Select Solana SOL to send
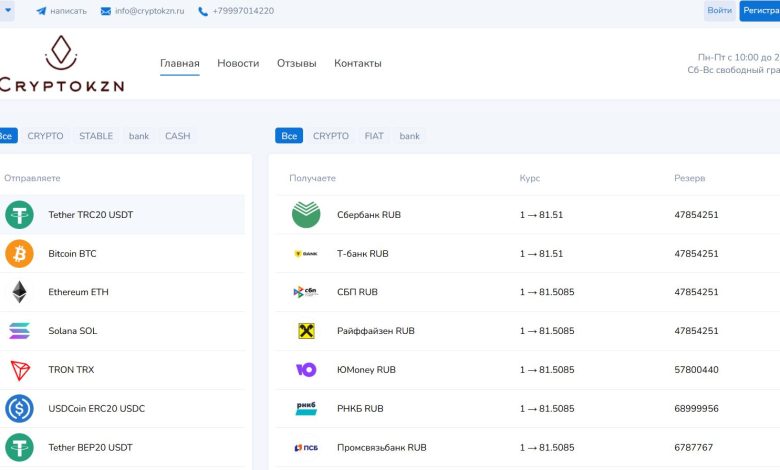Viewport: 780px width, 470px height. coord(122,331)
